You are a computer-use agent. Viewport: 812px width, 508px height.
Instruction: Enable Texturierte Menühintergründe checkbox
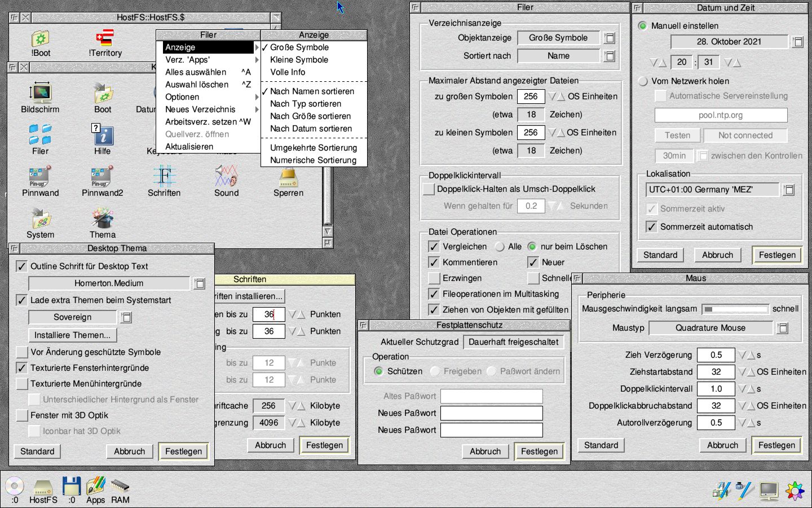(x=22, y=384)
